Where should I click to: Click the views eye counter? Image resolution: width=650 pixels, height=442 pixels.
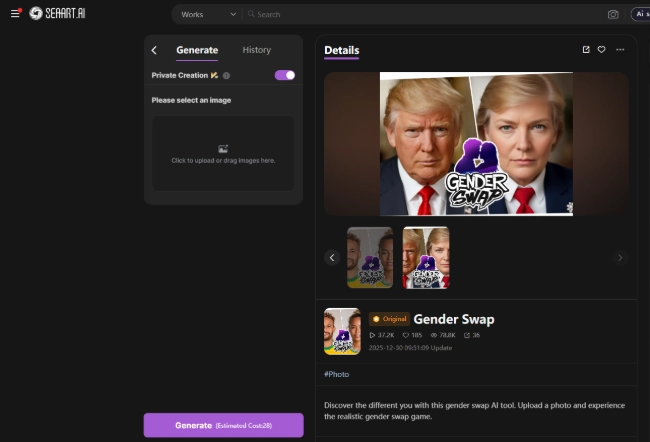click(443, 335)
